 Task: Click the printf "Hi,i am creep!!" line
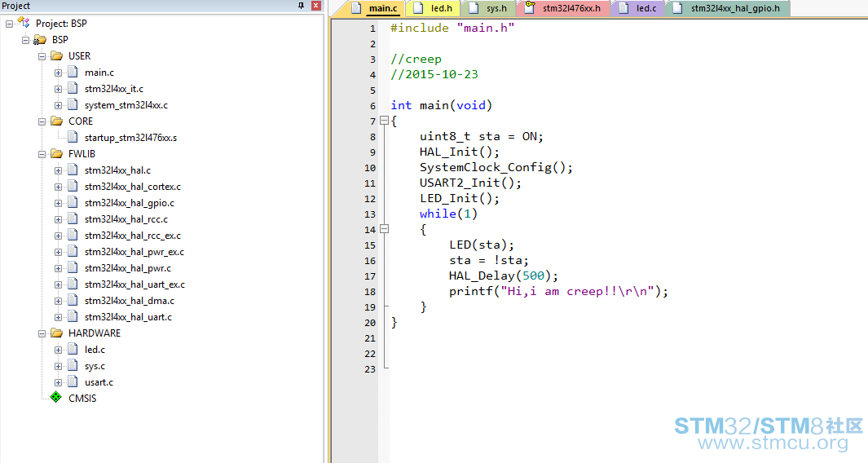(558, 291)
